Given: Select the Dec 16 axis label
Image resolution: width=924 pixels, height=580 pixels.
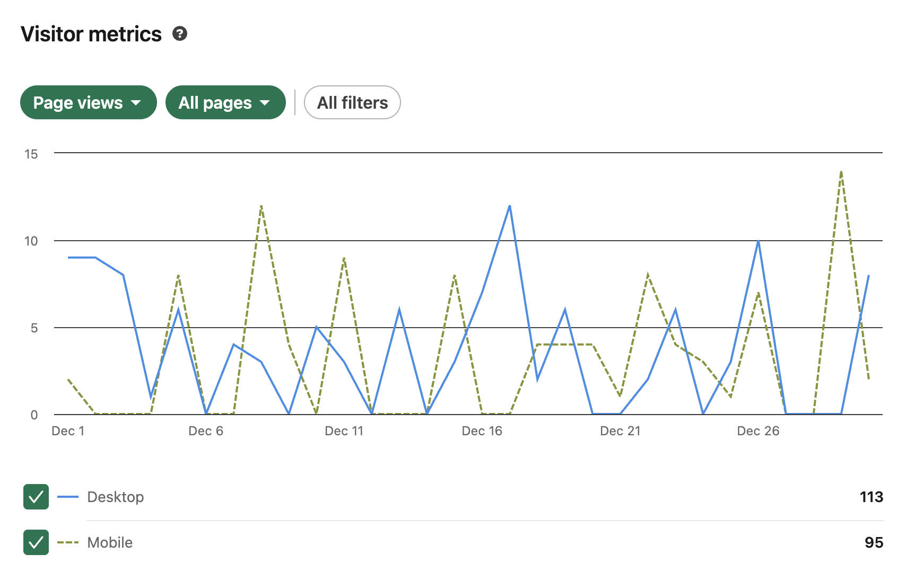Looking at the screenshot, I should (x=482, y=431).
